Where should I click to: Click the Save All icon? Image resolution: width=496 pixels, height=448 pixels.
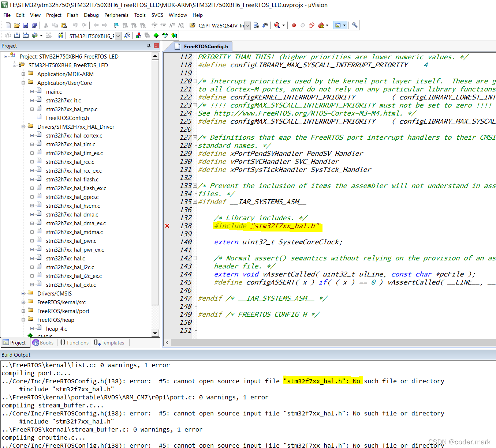(x=34, y=25)
